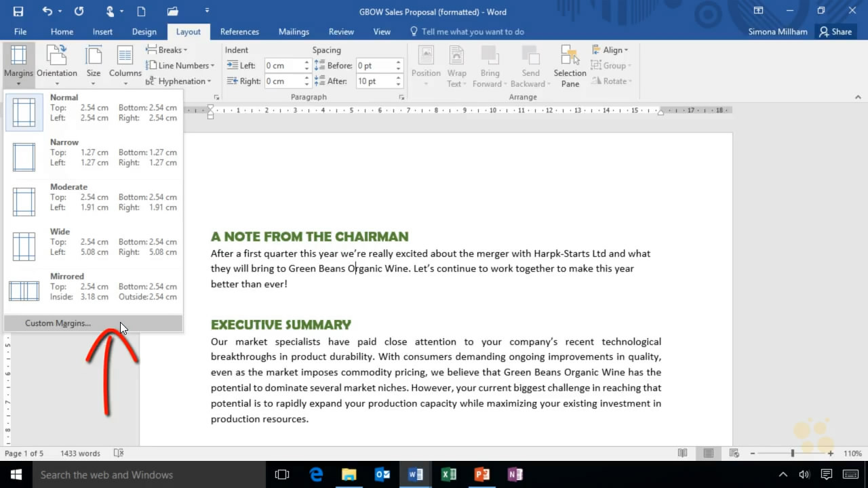
Task: Click the Redo/Repeat icon
Action: click(79, 12)
